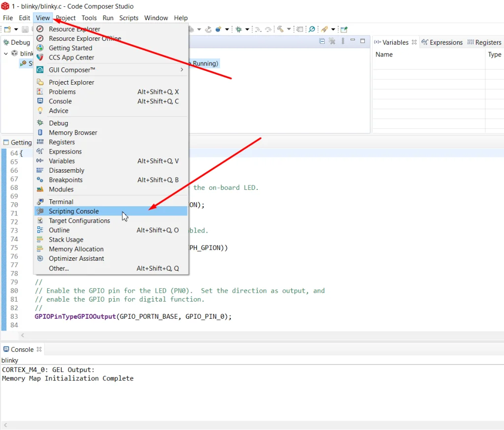
Task: Click the Modules view icon
Action: (40, 189)
